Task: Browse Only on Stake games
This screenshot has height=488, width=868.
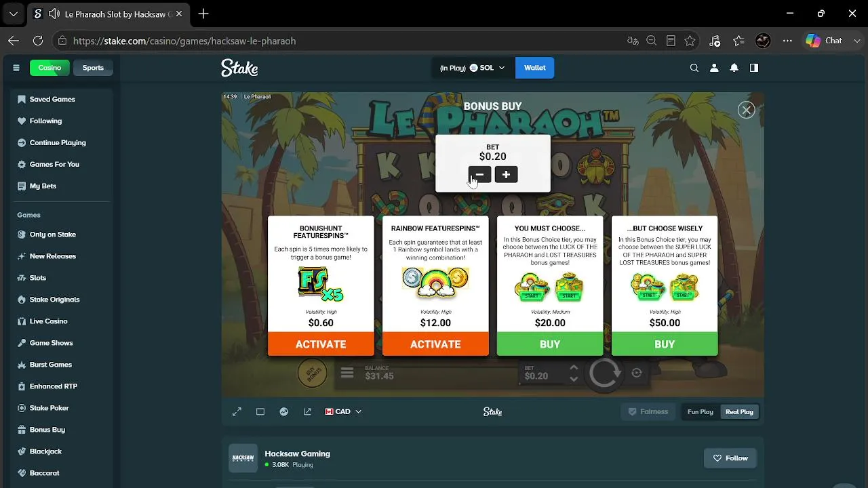Action: click(x=61, y=235)
